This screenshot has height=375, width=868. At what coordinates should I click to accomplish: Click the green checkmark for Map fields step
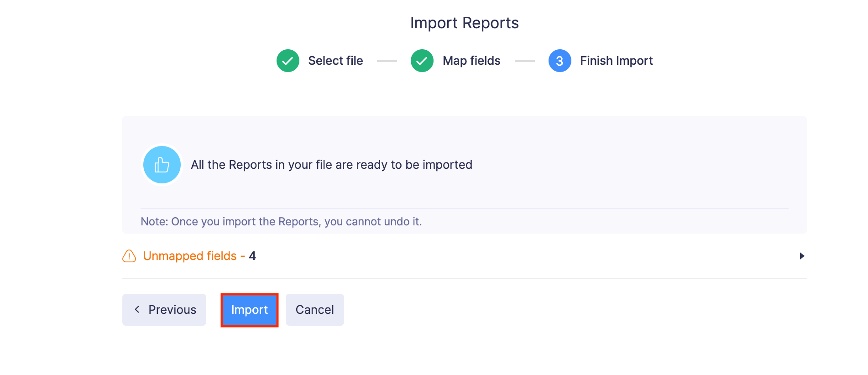422,60
